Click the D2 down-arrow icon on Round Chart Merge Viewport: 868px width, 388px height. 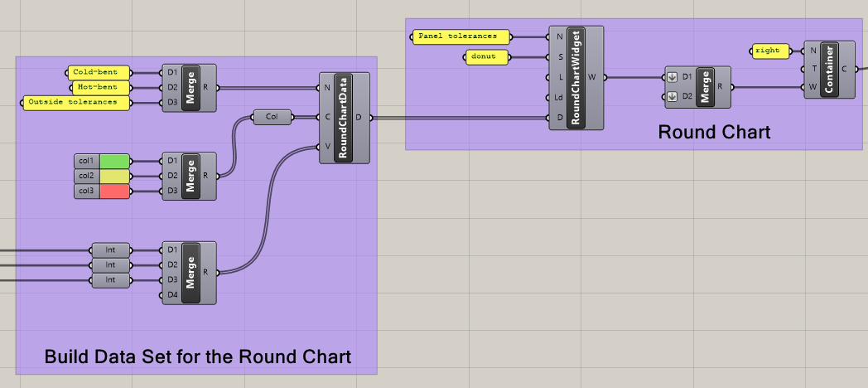click(x=673, y=96)
